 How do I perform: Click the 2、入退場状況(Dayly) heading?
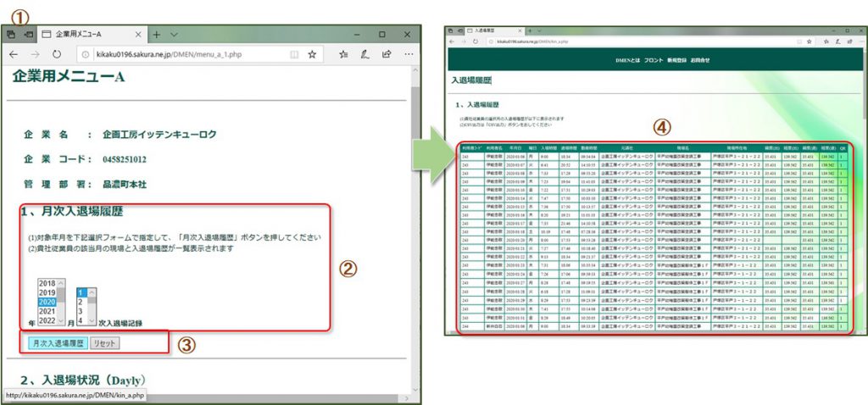tap(83, 380)
